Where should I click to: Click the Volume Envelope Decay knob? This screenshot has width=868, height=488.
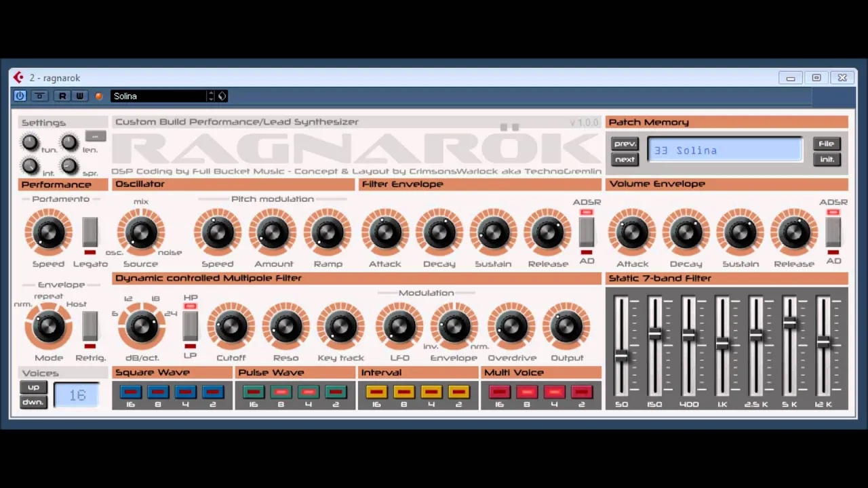pos(686,232)
